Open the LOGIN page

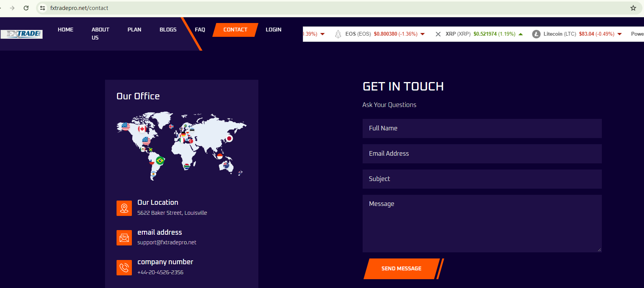click(x=273, y=30)
